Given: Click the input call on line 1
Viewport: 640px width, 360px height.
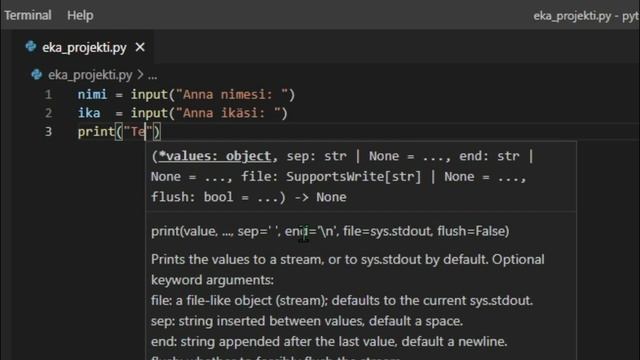Looking at the screenshot, I should pos(149,95).
